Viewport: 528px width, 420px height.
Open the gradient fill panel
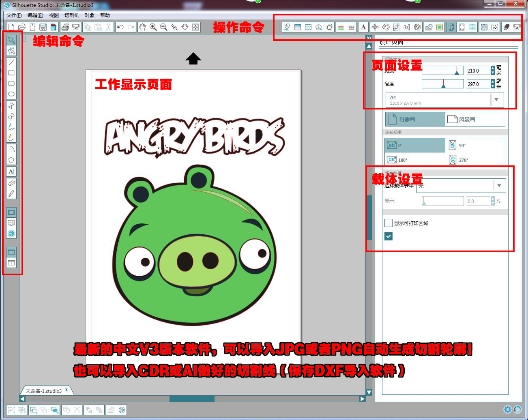click(x=298, y=27)
